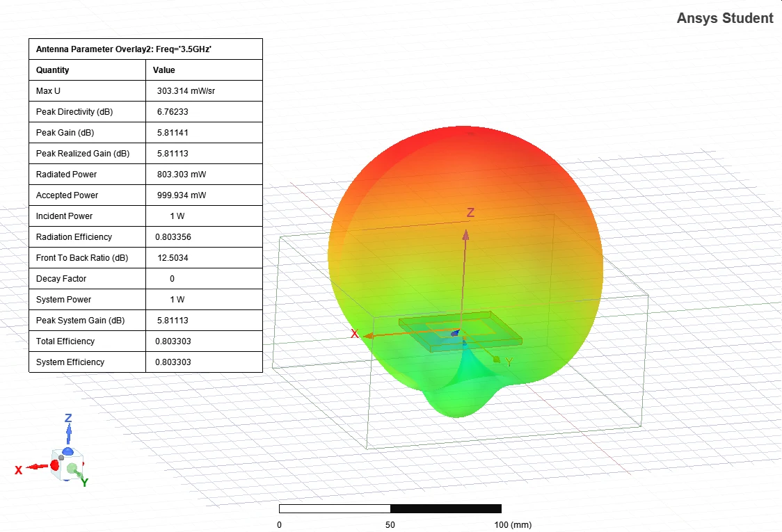782x532 pixels.
Task: Select the 'Total Efficiency' label
Action: pos(65,341)
